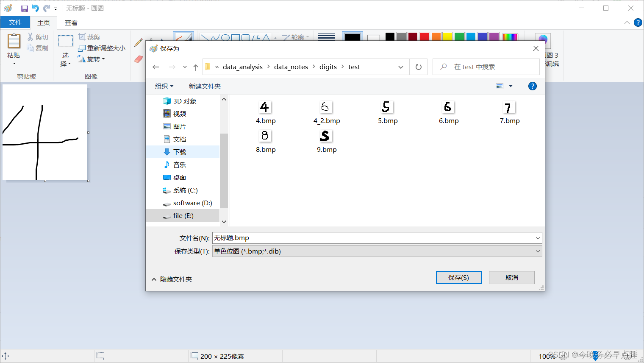Click the Paint ribbon help icon
This screenshot has height=363, width=644.
(638, 22)
